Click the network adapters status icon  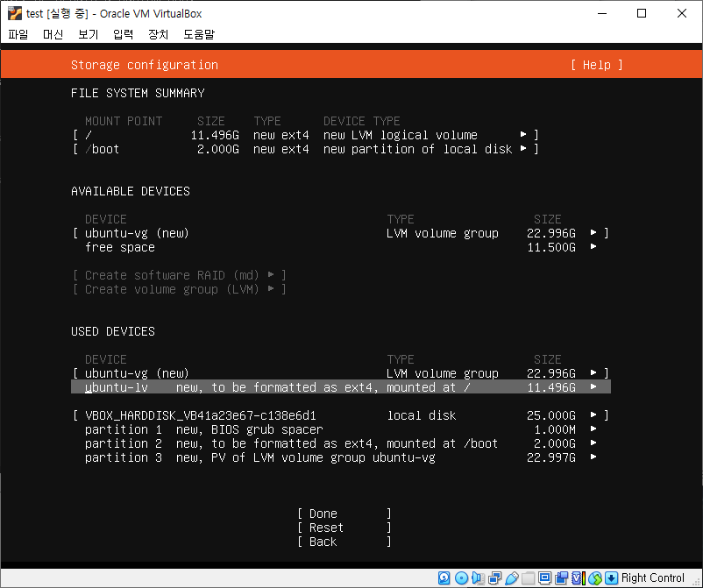pos(495,577)
